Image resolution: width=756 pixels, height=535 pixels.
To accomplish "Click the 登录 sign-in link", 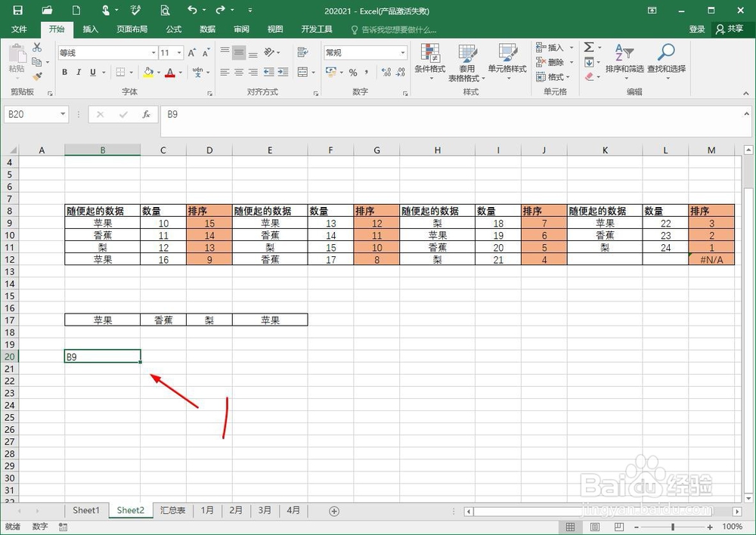I will (697, 29).
